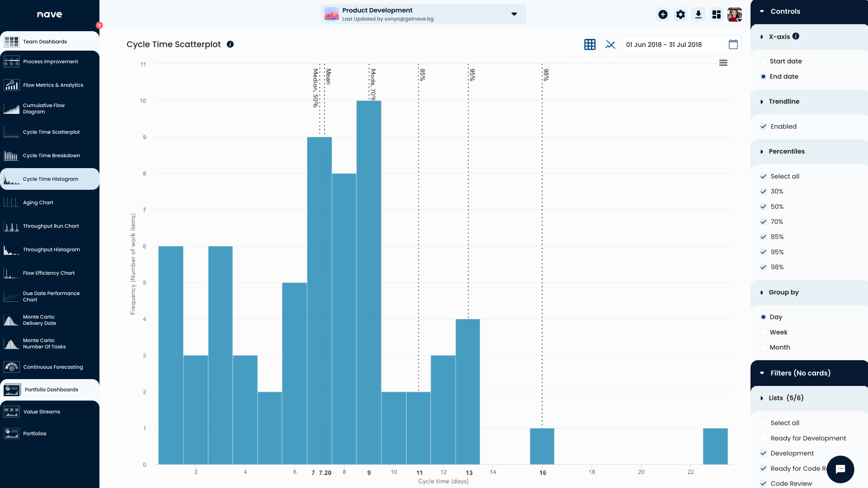Open the chart hamburger menu icon
Viewport: 868px width, 488px height.
[723, 63]
